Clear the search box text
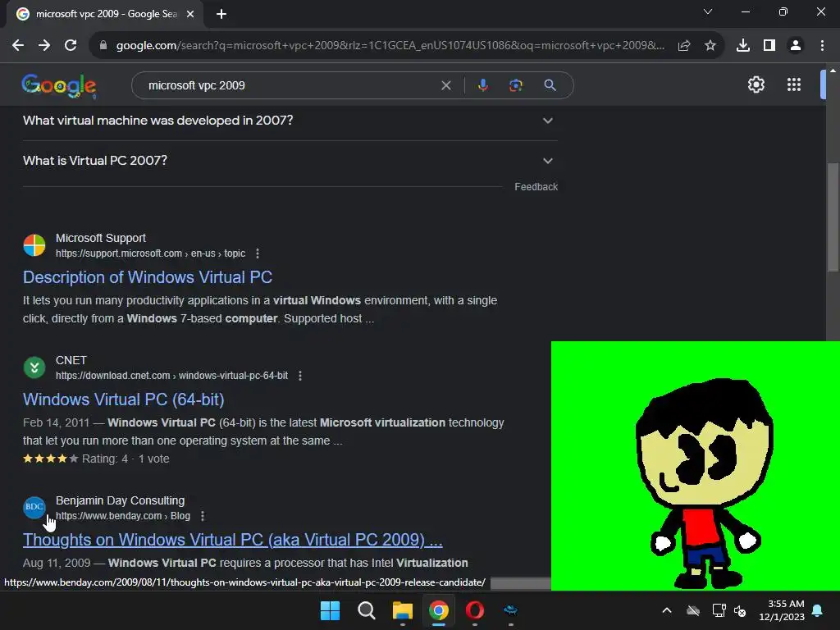 [x=445, y=85]
